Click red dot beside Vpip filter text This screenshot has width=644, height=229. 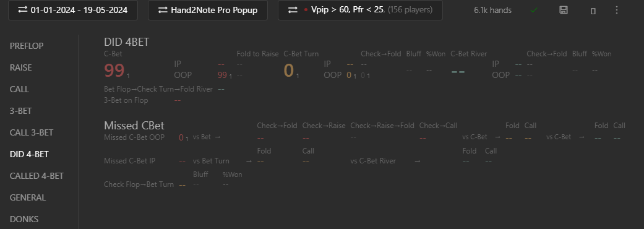pyautogui.click(x=306, y=10)
